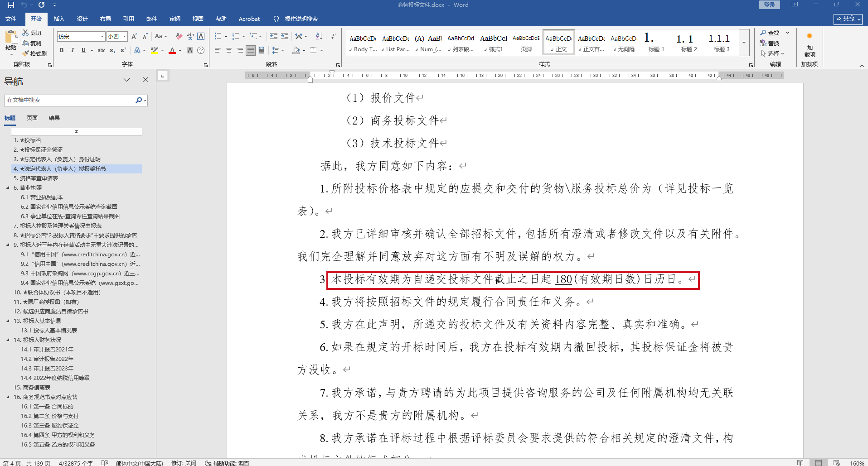The image size is (868, 466).
Task: Open font dialog launcher in 字体 group
Action: 206,65
